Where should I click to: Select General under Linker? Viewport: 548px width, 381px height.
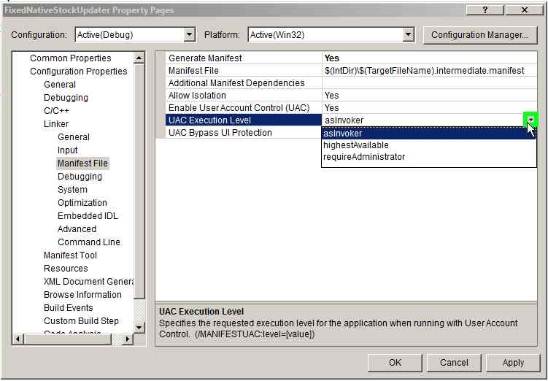coord(73,137)
